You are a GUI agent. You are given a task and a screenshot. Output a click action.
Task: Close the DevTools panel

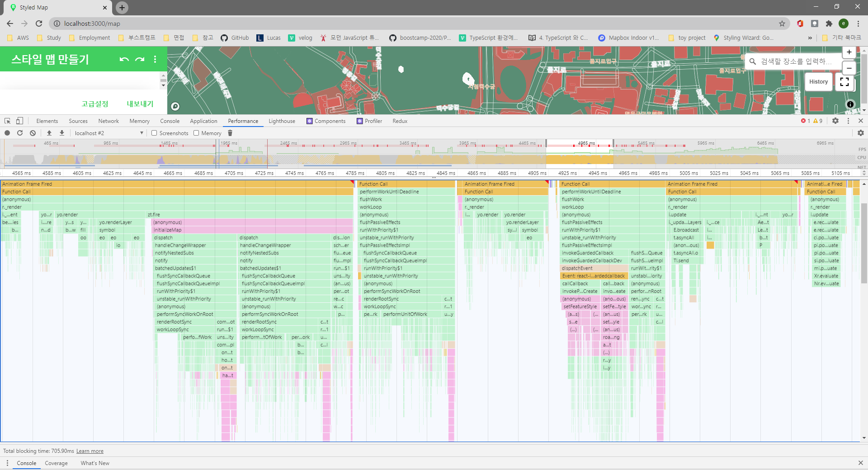pos(861,121)
